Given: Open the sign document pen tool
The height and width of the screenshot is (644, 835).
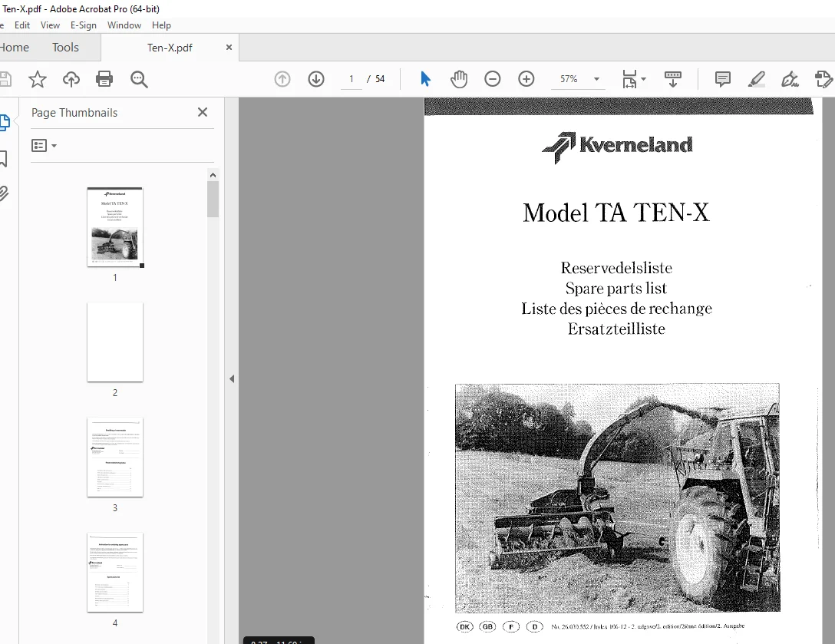Looking at the screenshot, I should pos(790,79).
